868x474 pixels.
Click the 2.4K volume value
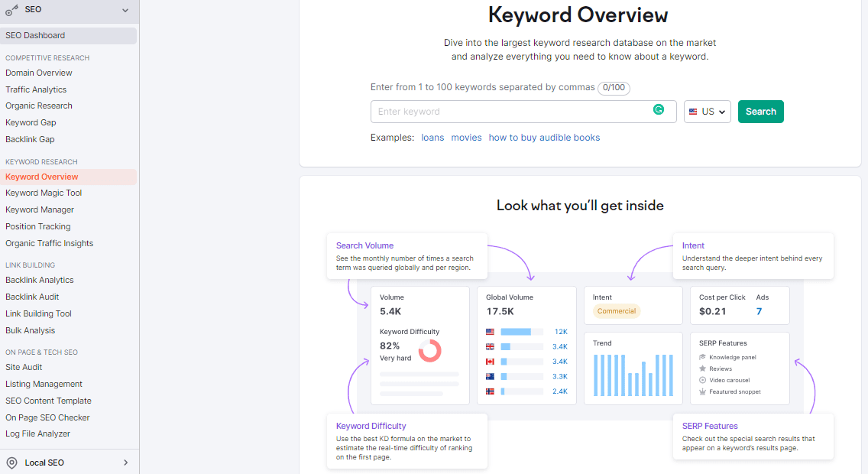(559, 391)
